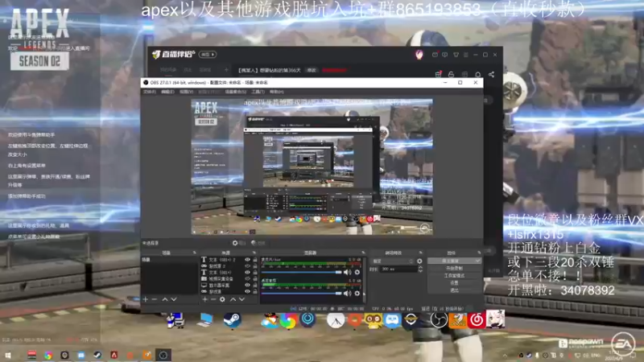Click user avatar in 直播伴侣 window
Viewport: 644px width, 362px height.
(x=419, y=55)
